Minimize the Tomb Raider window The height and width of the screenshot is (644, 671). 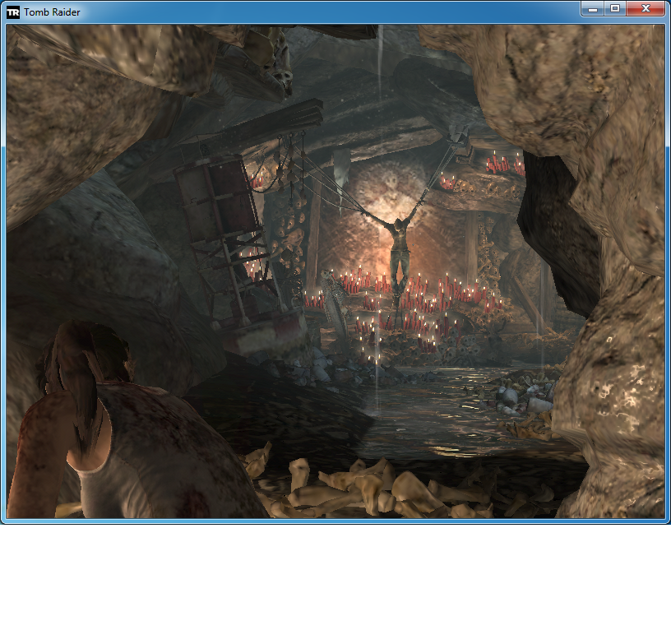[x=592, y=8]
